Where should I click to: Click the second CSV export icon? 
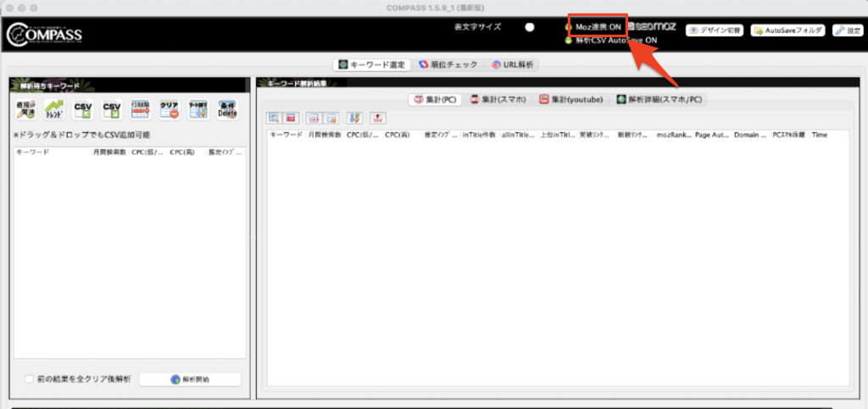tap(112, 109)
